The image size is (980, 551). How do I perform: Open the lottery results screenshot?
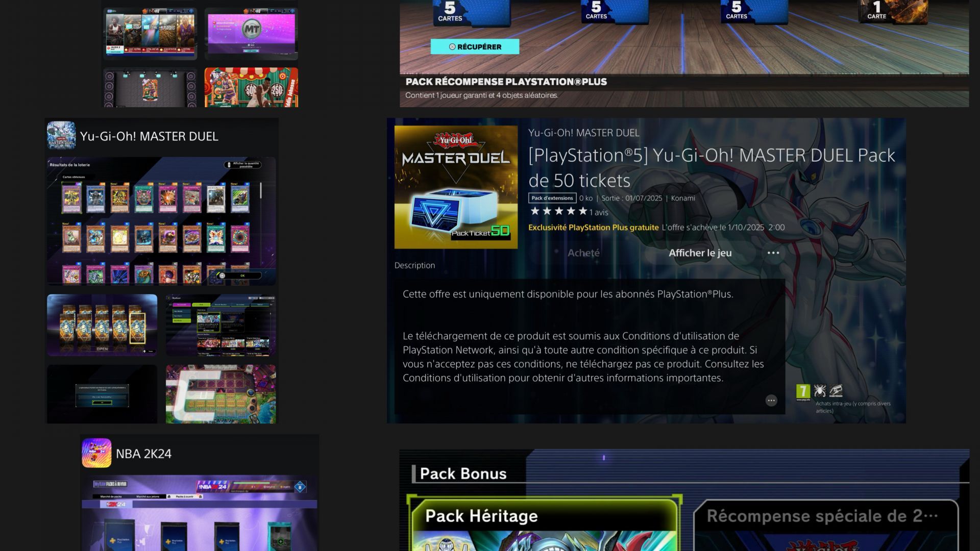point(161,221)
